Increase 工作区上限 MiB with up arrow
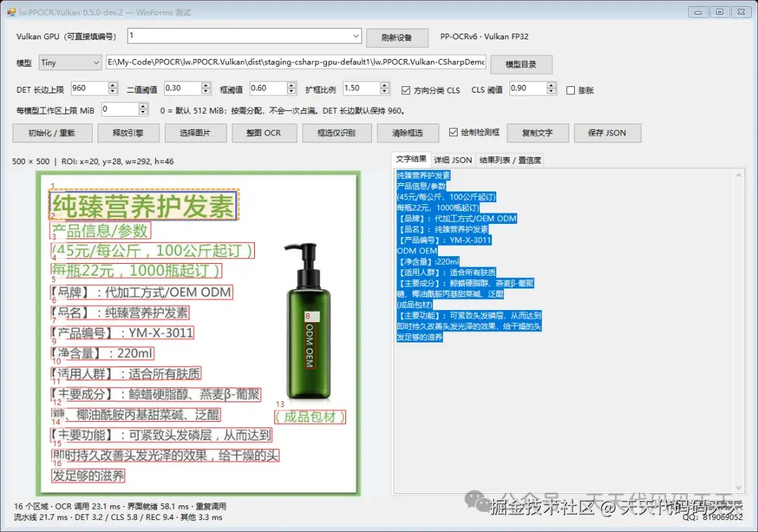Screen dimensions: 758x532 [143, 106]
